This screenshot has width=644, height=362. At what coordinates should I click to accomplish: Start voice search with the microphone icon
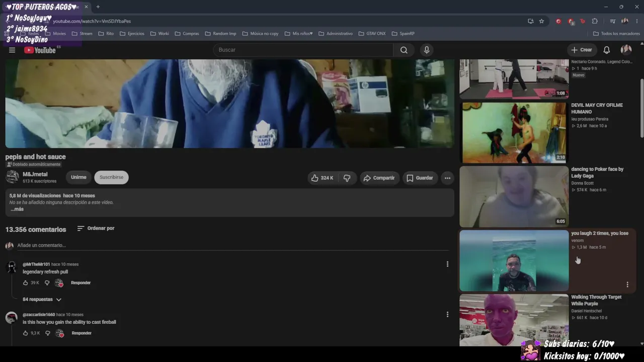(x=427, y=50)
